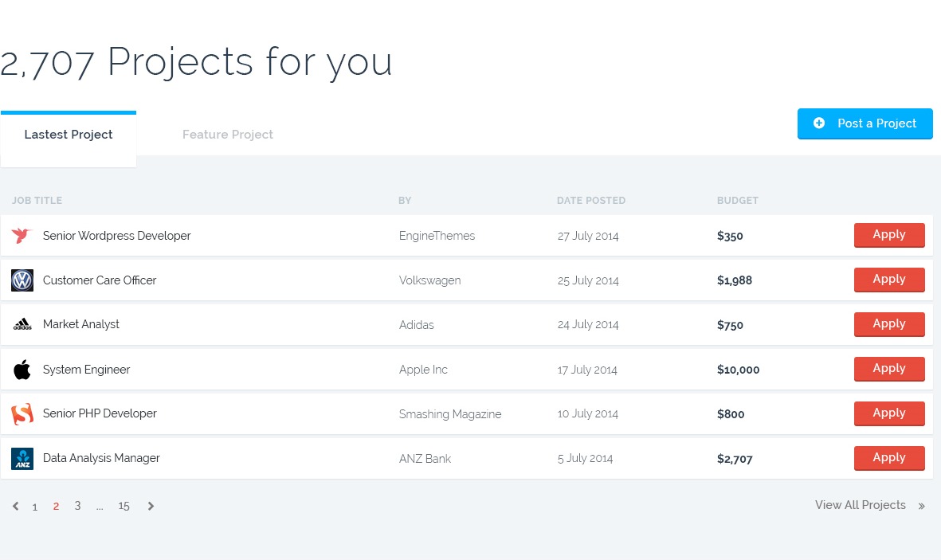Image resolution: width=941 pixels, height=560 pixels.
Task: Click the double chevron after View All Projects
Action: [x=921, y=506]
